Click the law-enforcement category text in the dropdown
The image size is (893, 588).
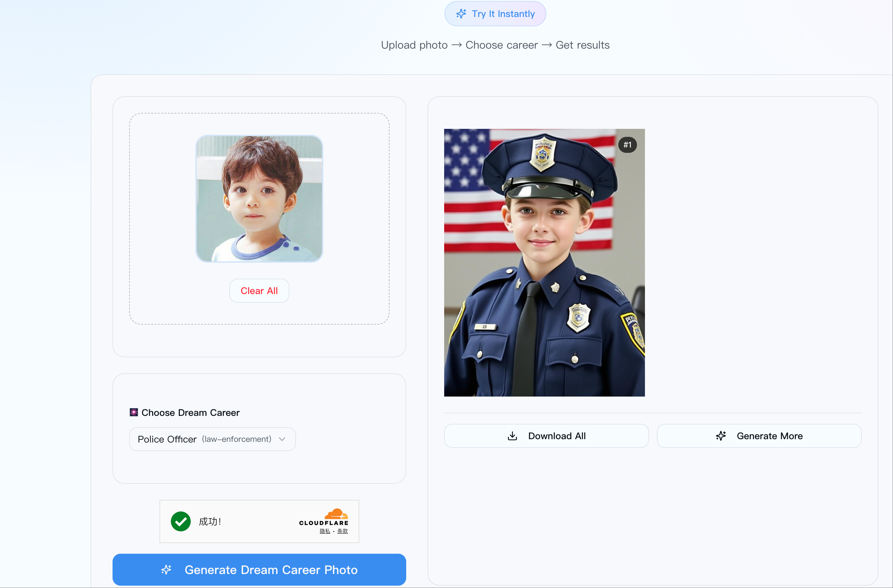coord(236,439)
